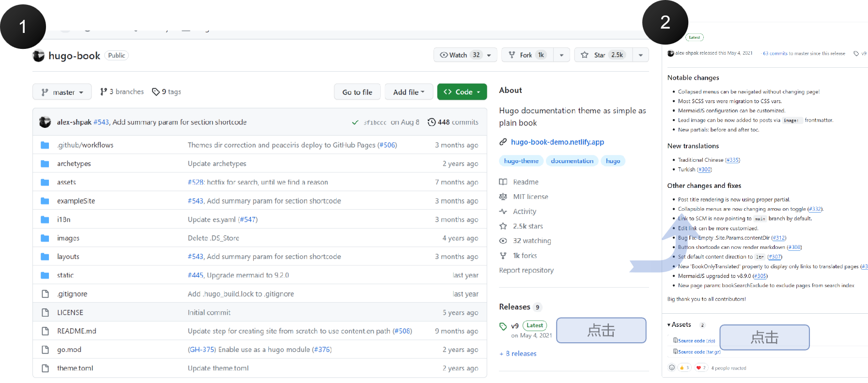The width and height of the screenshot is (868, 383).
Task: Click the #506 link in the workflows commit message
Action: [387, 145]
